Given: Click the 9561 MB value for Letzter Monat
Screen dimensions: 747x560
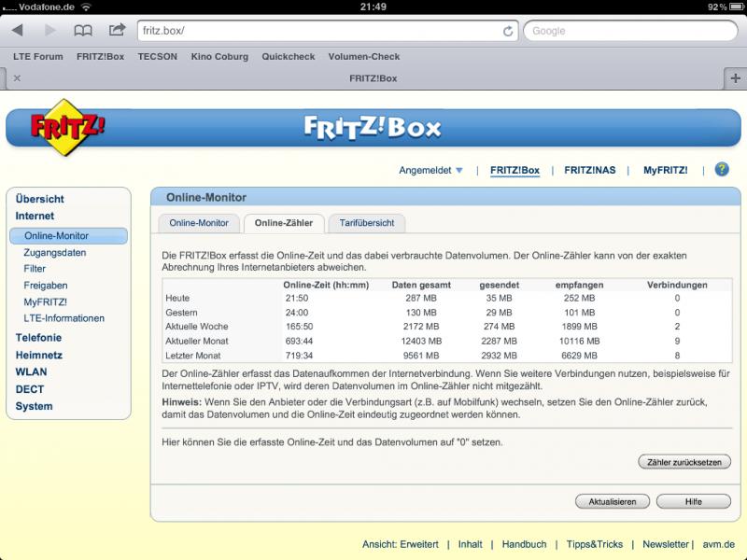Looking at the screenshot, I should [x=421, y=356].
